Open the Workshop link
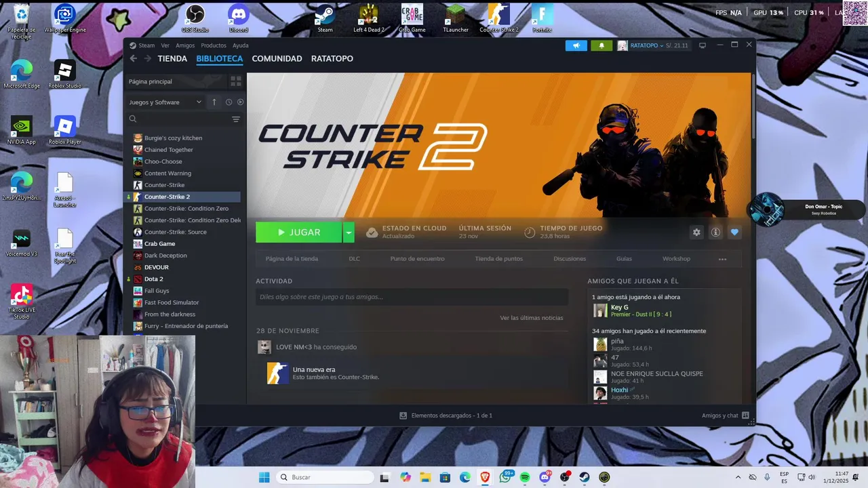The width and height of the screenshot is (868, 488). [676, 259]
